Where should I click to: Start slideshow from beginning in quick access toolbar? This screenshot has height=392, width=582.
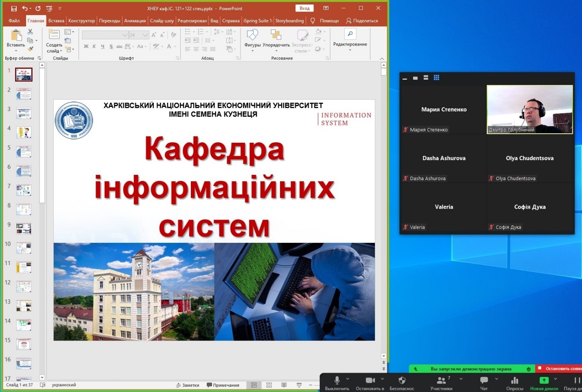pos(49,9)
